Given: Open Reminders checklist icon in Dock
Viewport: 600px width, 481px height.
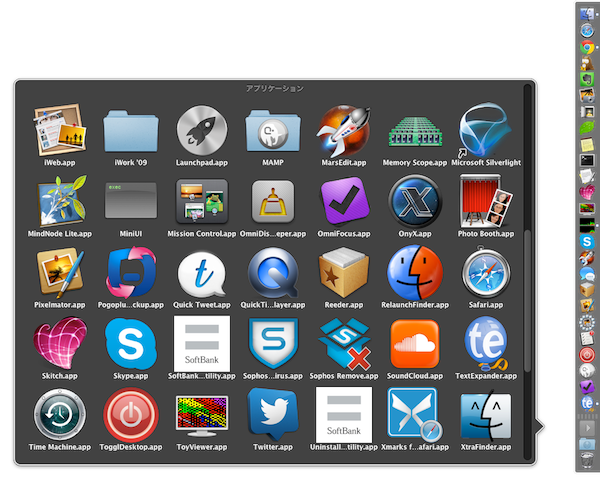Looking at the screenshot, I should coord(587,338).
